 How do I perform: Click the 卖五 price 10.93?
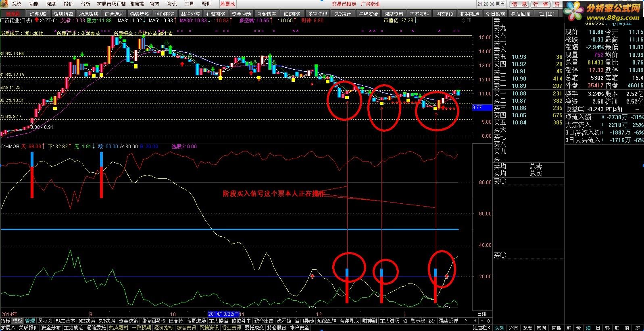[x=519, y=57]
